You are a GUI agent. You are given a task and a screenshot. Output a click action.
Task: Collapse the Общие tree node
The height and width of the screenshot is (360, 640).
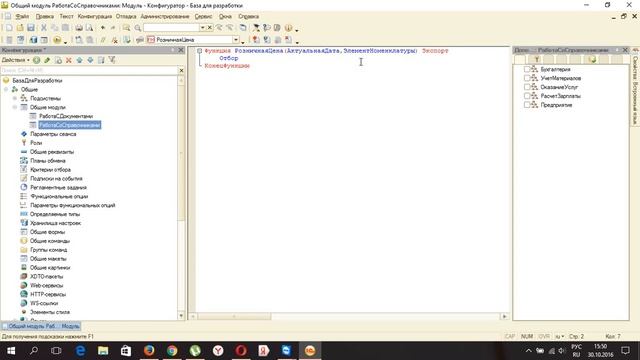click(6, 89)
